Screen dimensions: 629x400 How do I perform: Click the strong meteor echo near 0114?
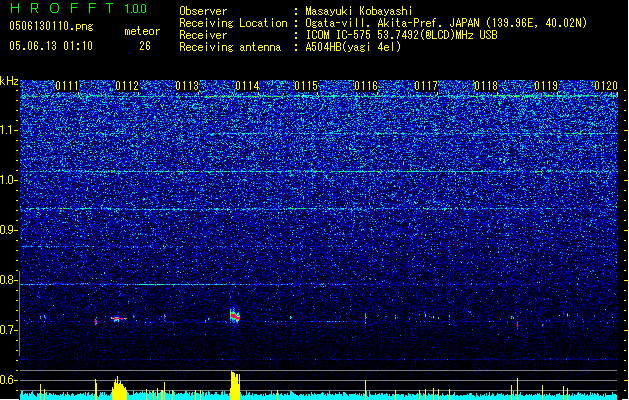click(x=235, y=316)
